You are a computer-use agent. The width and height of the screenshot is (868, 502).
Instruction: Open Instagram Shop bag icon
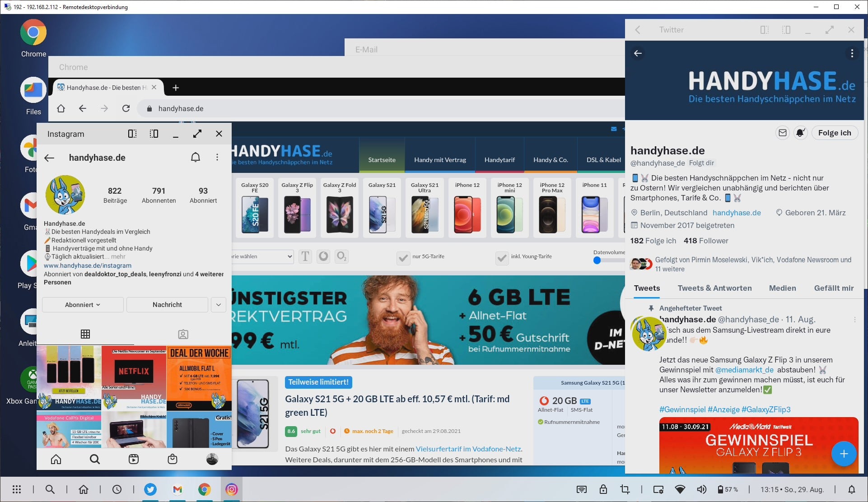[x=173, y=459]
